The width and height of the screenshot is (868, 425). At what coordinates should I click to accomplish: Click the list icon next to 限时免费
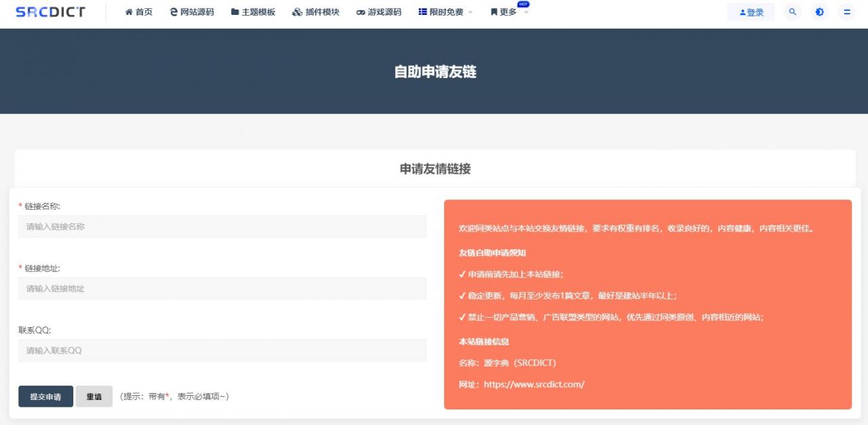[422, 11]
